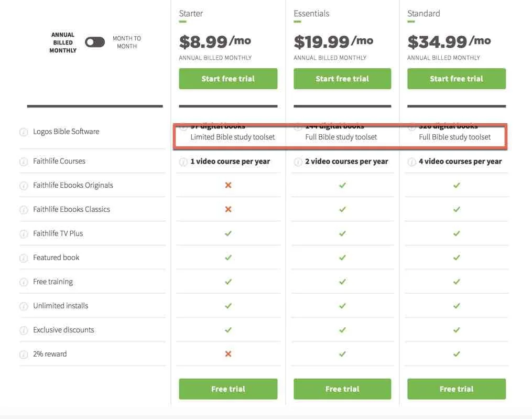Click info icon for Standard's 4 video courses
This screenshot has width=532, height=419.
[x=411, y=162]
